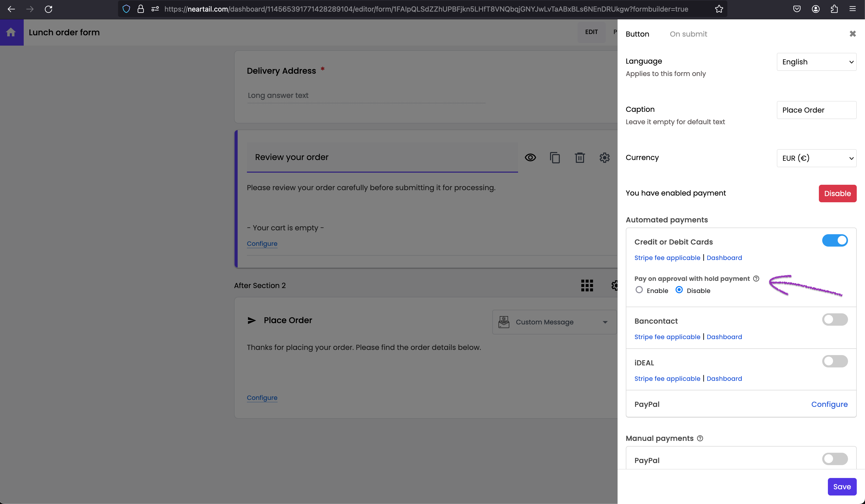
Task: Open Review your order section settings gear
Action: click(604, 157)
